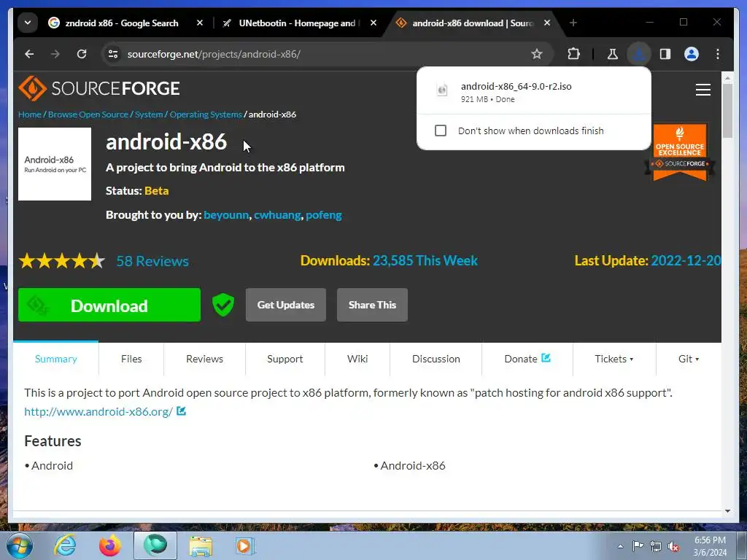Open the tab search dropdown arrow

pyautogui.click(x=28, y=23)
